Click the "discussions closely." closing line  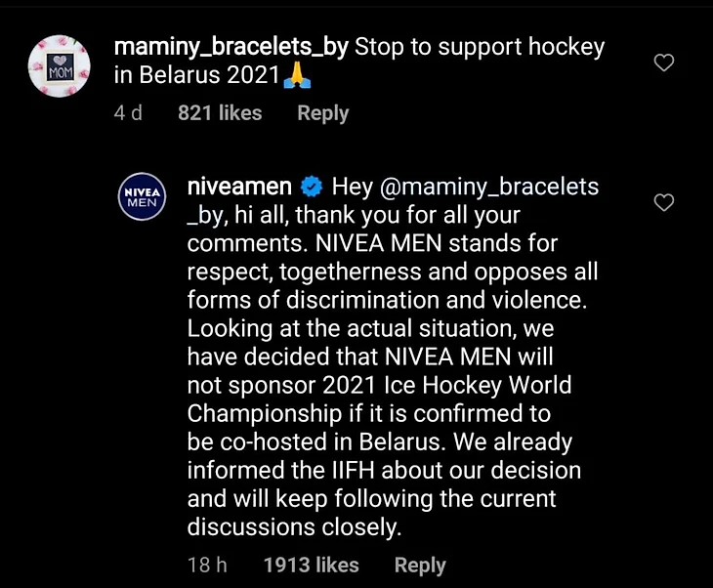tap(294, 526)
